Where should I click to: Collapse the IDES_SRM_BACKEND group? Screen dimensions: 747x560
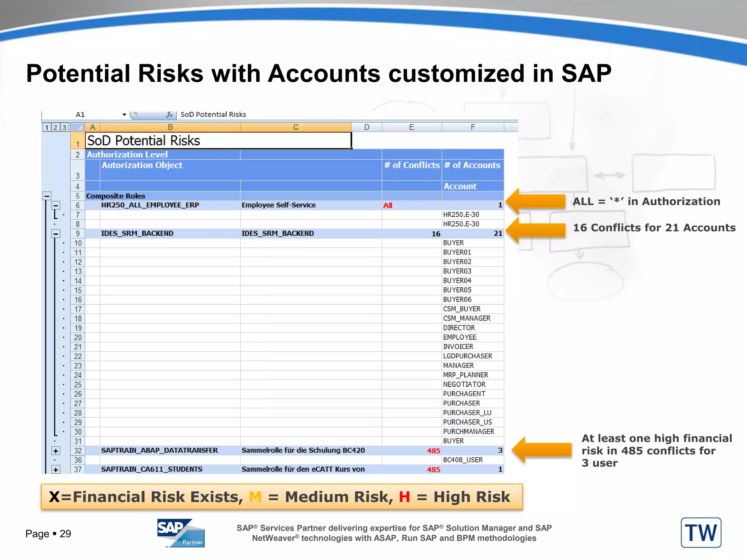(x=56, y=234)
